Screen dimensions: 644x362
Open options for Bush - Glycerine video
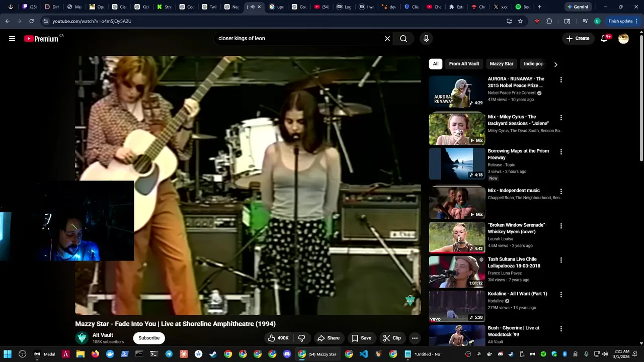[561, 329]
